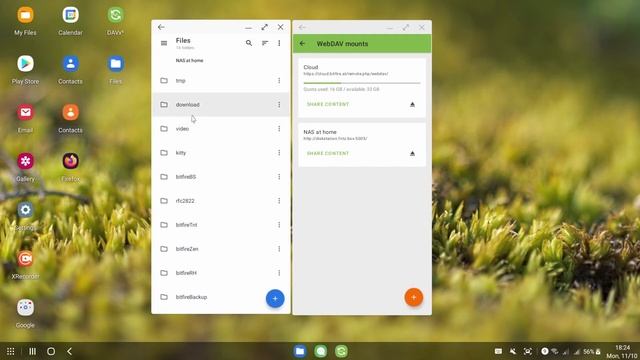Viewport: 640px width, 360px height.
Task: Click the mute icon in system tray
Action: click(x=513, y=351)
